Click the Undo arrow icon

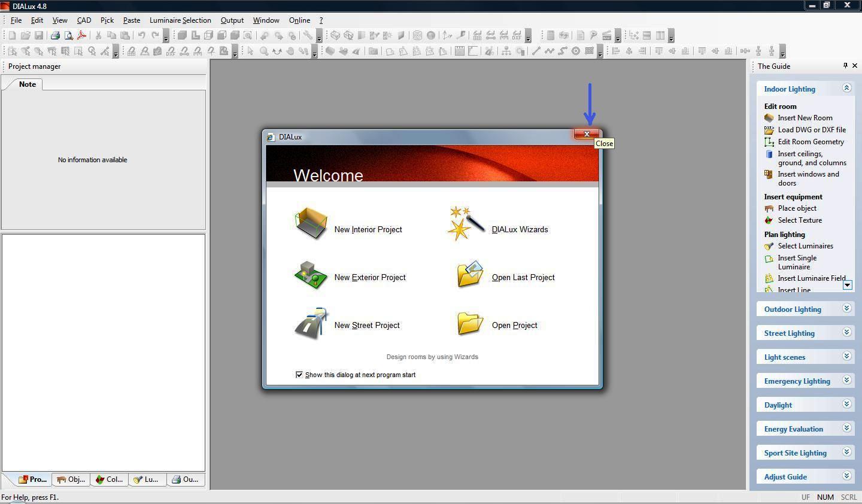pos(141,35)
